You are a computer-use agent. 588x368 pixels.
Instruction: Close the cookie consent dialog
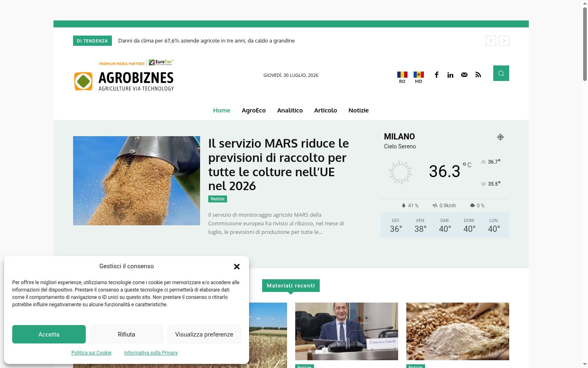236,267
